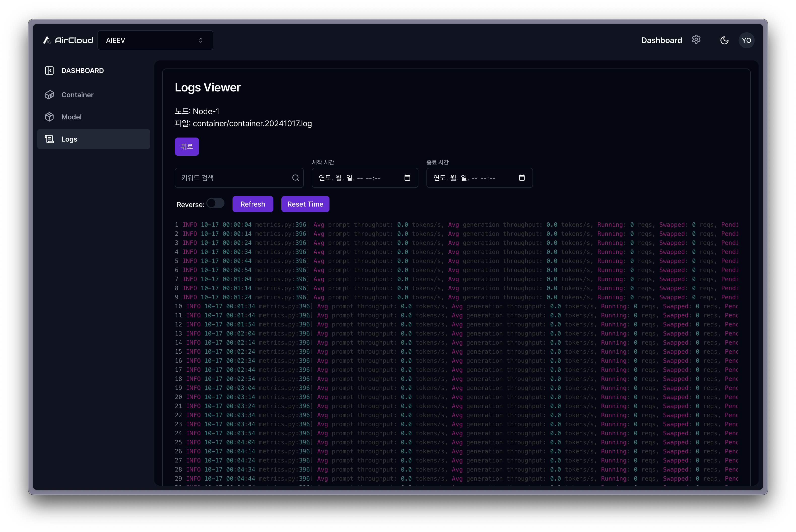Open the Model menu item

94,117
